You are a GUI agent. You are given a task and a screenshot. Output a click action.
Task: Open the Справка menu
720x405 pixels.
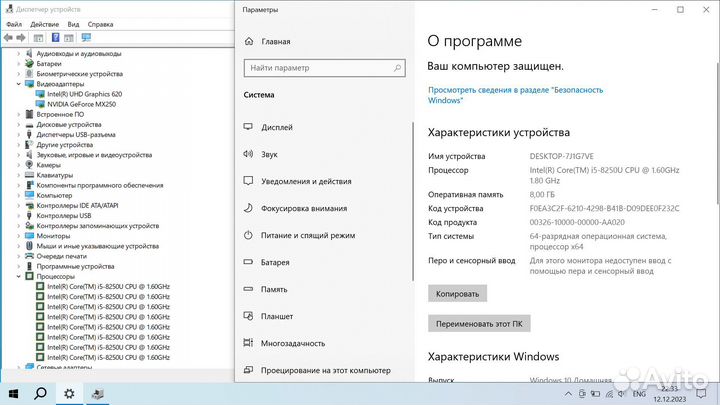coord(100,24)
